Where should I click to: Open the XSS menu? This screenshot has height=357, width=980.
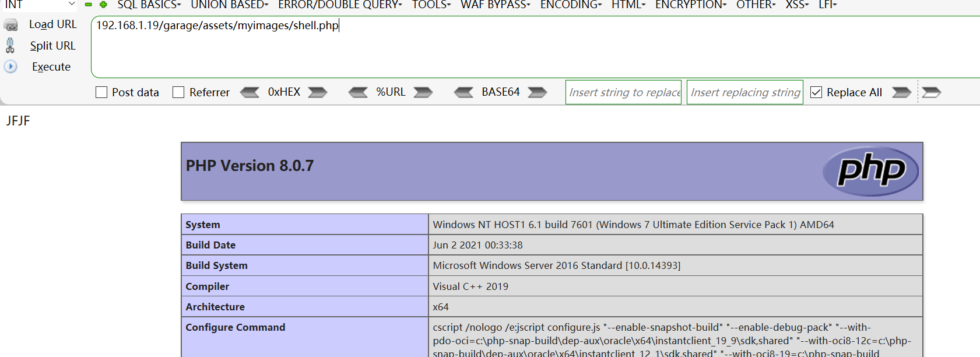click(797, 5)
